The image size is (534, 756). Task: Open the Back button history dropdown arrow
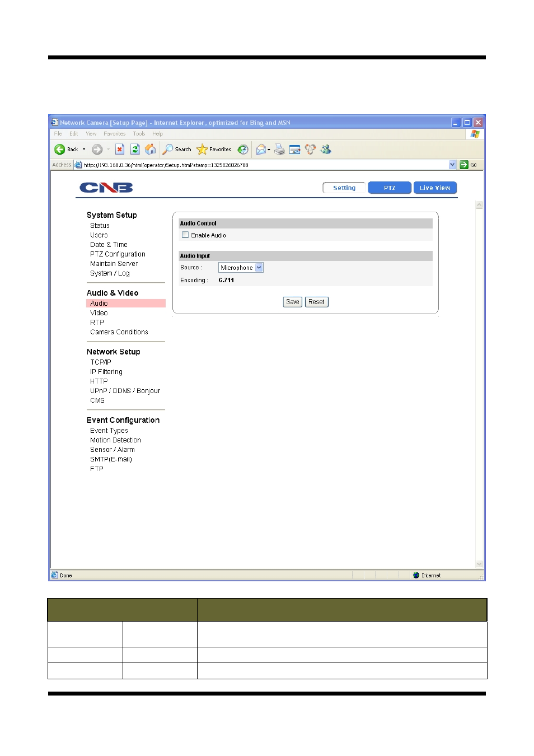tap(84, 150)
